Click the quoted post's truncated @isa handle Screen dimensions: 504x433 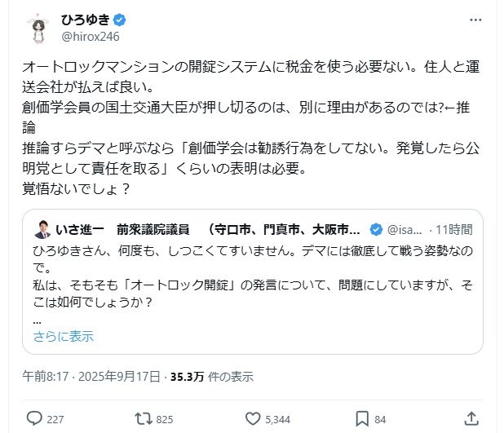tap(400, 228)
